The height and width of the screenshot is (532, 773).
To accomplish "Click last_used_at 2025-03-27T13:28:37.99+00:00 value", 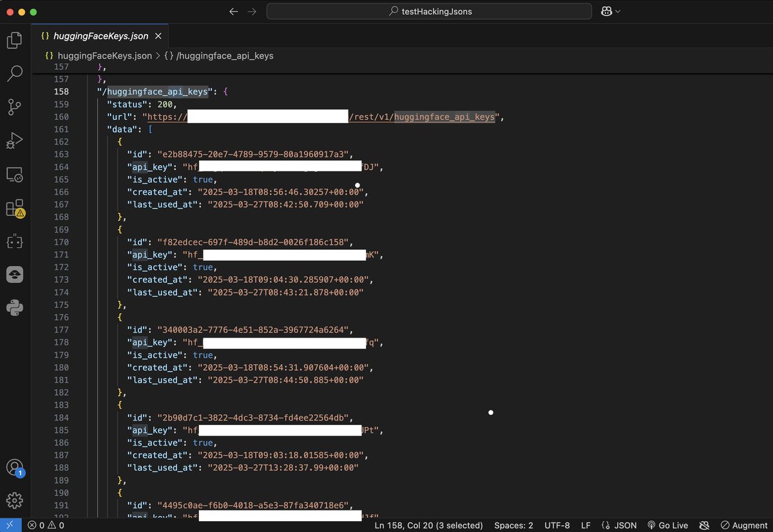I will point(283,468).
